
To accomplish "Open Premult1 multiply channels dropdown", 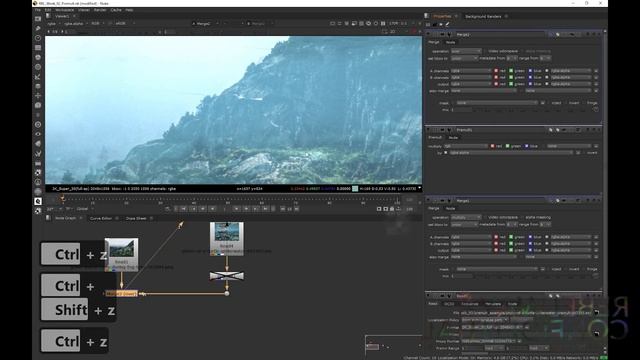I will 466,146.
